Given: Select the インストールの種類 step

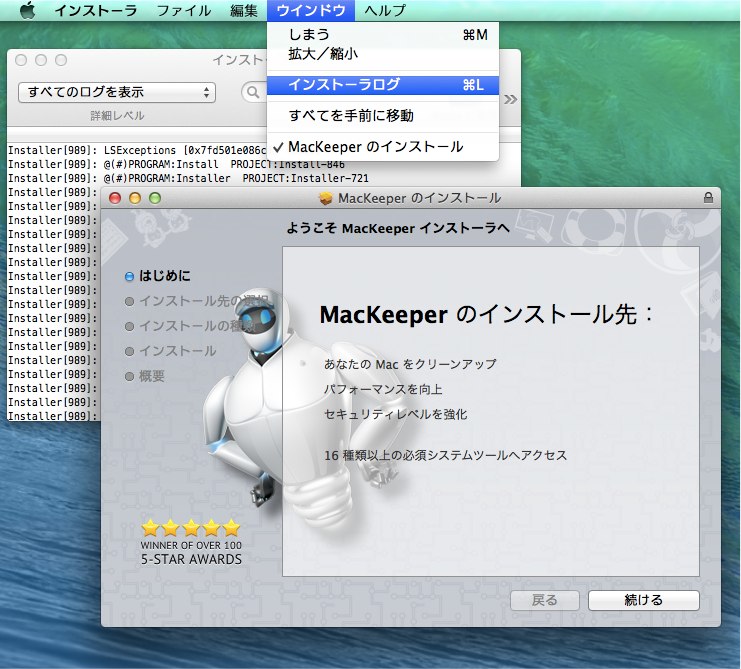Looking at the screenshot, I should 190,326.
